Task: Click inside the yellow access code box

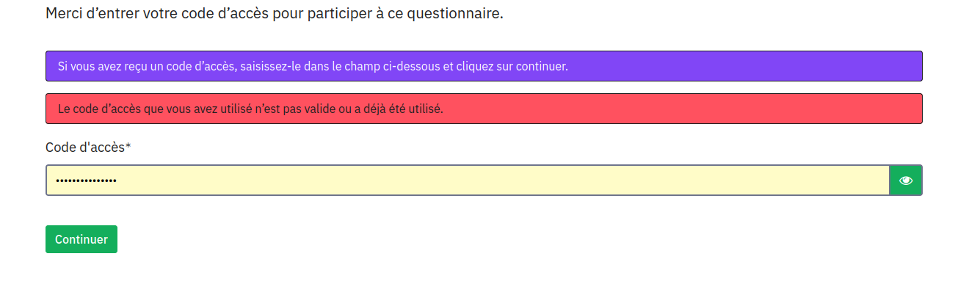Action: click(468, 181)
